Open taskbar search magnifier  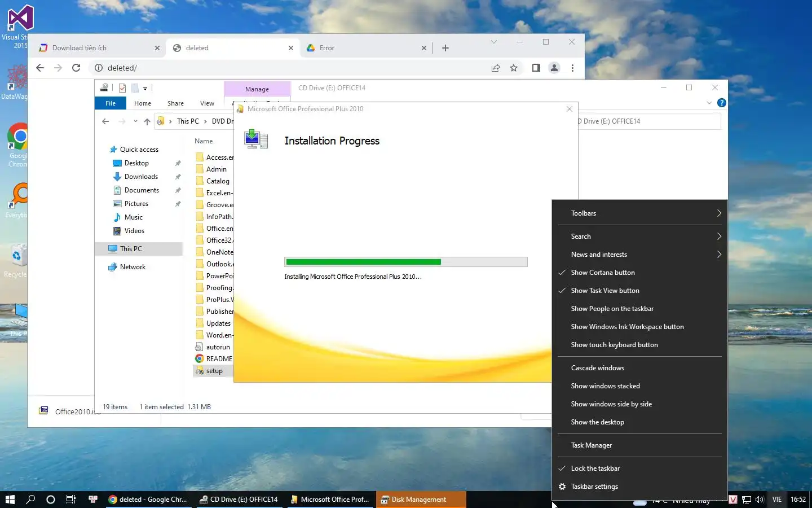pos(30,500)
